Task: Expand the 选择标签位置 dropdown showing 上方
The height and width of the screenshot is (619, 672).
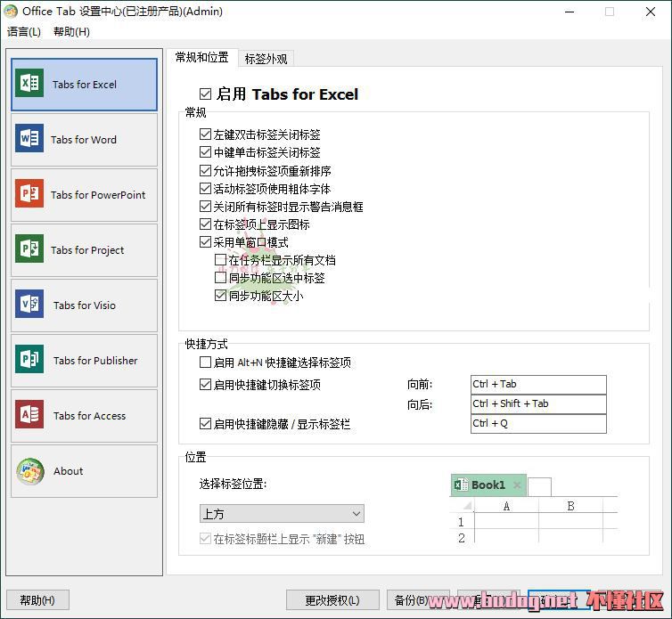Action: pyautogui.click(x=282, y=514)
